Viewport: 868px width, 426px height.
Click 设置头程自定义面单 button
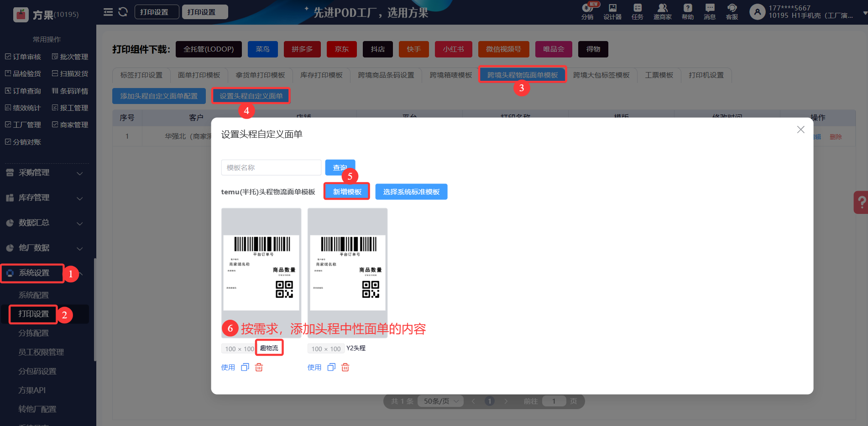point(251,96)
